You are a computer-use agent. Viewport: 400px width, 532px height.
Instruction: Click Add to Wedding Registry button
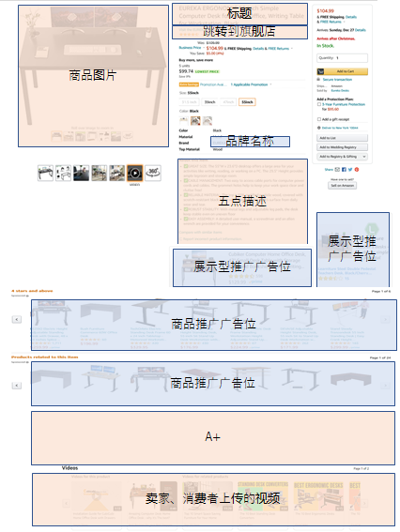(343, 147)
